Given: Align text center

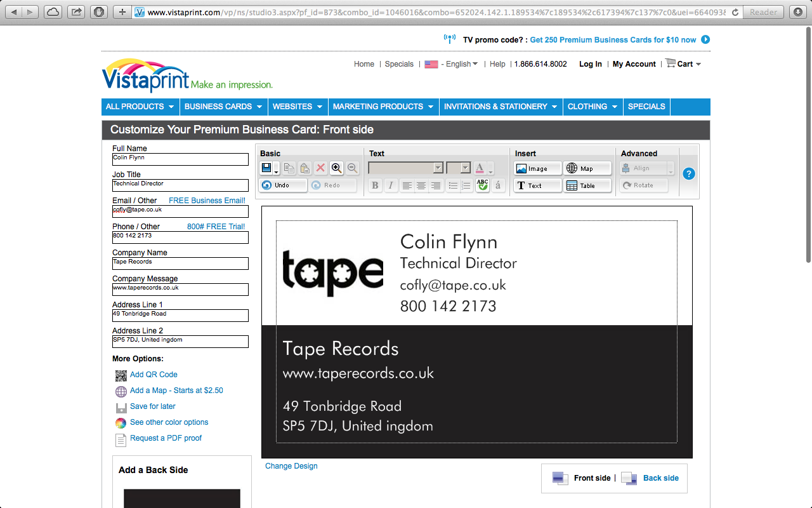Looking at the screenshot, I should [x=421, y=185].
